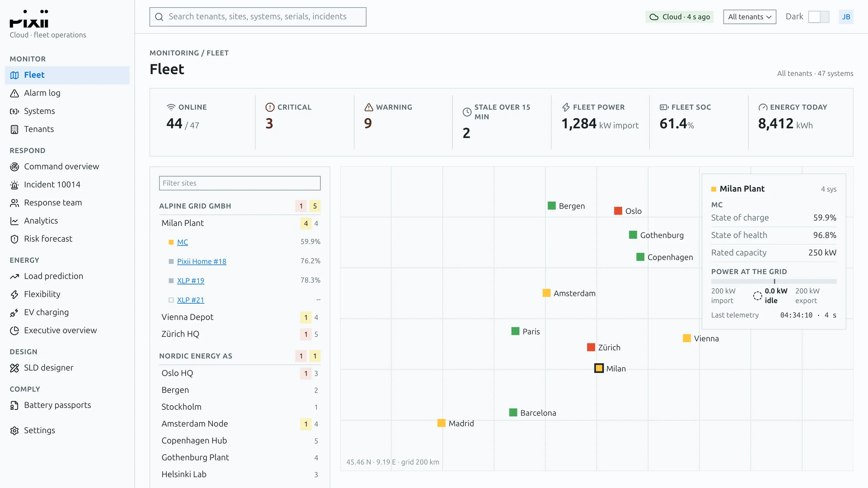Viewport: 868px width, 488px height.
Task: Open the XLP #21 link
Action: coord(191,300)
